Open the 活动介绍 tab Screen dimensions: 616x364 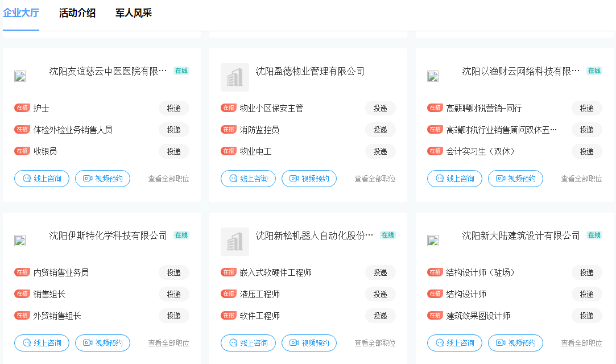coord(77,13)
